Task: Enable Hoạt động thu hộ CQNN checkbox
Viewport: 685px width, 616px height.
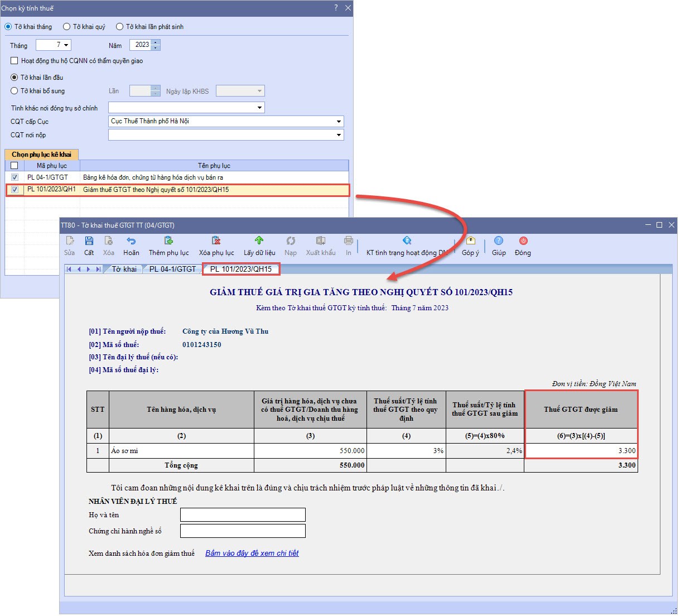Action: 15,61
